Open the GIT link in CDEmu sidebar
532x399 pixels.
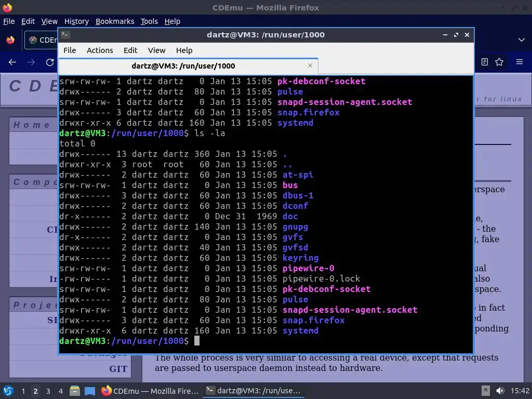pyautogui.click(x=118, y=369)
